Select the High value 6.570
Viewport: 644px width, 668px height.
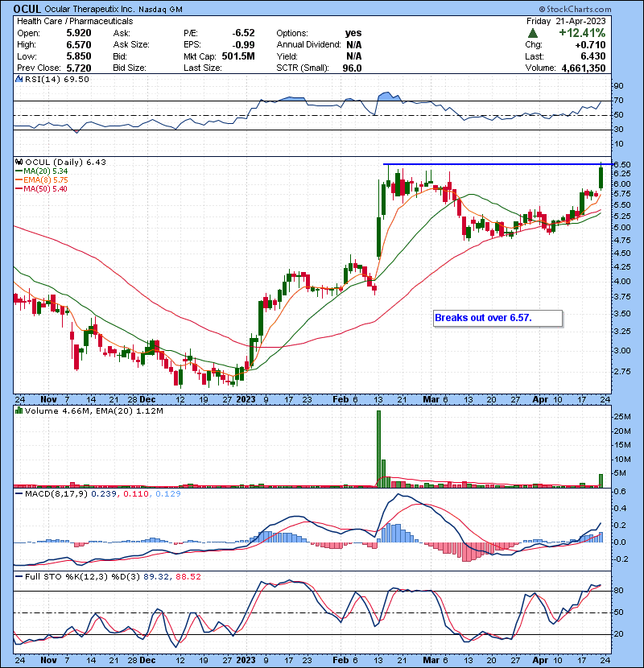79,45
